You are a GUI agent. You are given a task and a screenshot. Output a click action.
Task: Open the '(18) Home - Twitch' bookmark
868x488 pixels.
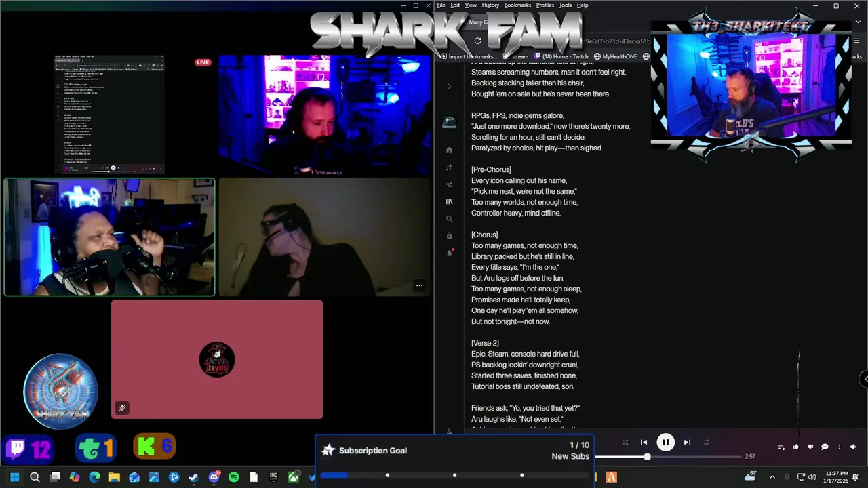click(561, 56)
